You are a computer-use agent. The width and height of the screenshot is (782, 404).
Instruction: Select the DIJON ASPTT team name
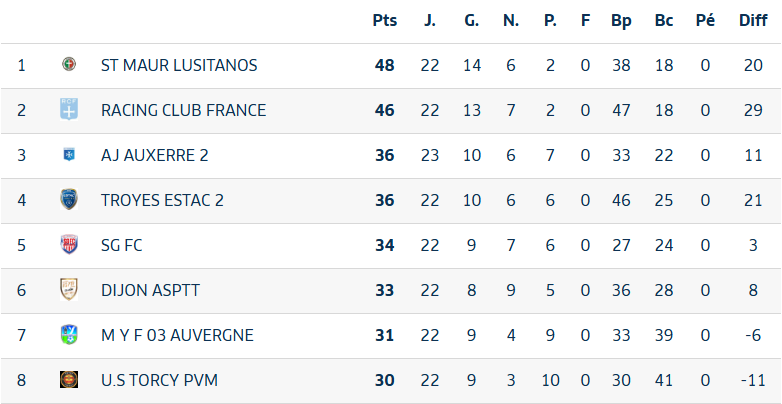tap(150, 290)
